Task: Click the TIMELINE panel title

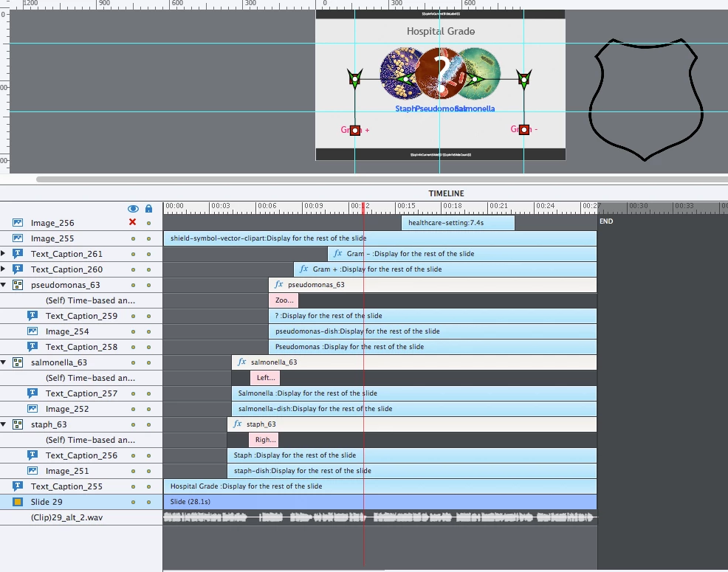Action: pos(446,193)
